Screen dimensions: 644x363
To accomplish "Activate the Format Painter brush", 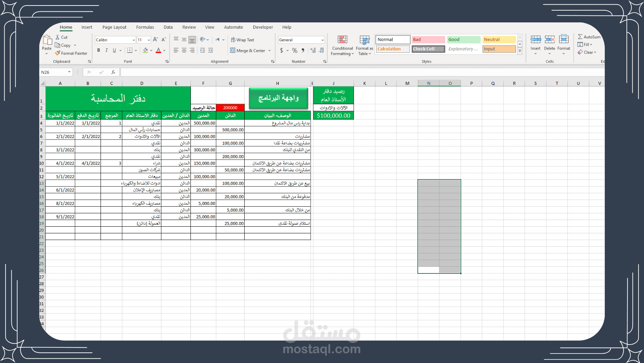I will (58, 53).
